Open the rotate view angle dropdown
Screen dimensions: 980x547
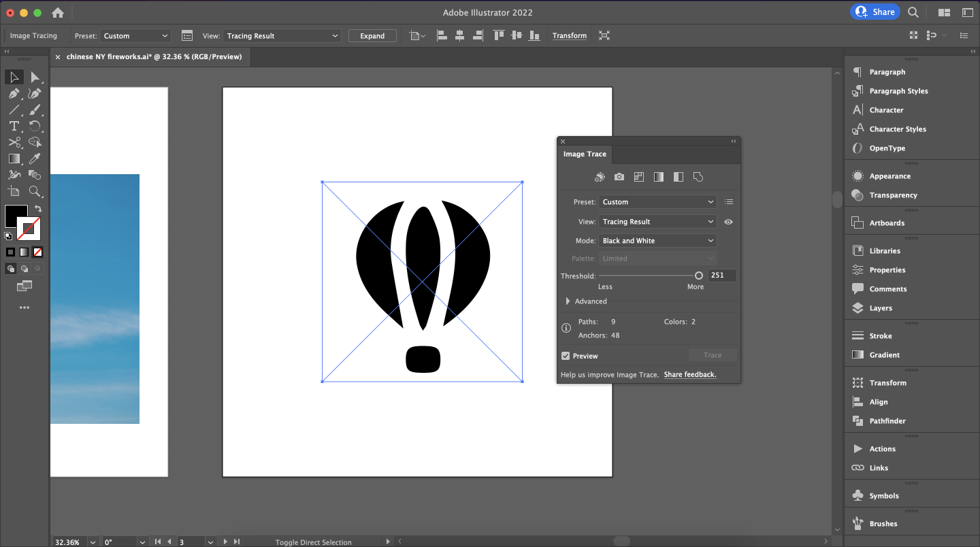(x=142, y=542)
